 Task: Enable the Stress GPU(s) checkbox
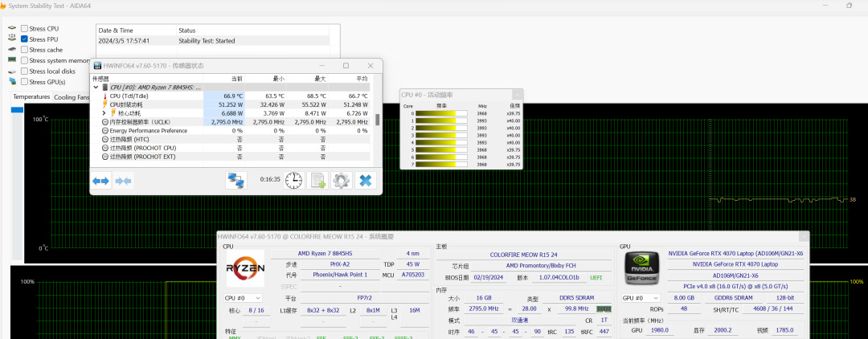pyautogui.click(x=25, y=81)
